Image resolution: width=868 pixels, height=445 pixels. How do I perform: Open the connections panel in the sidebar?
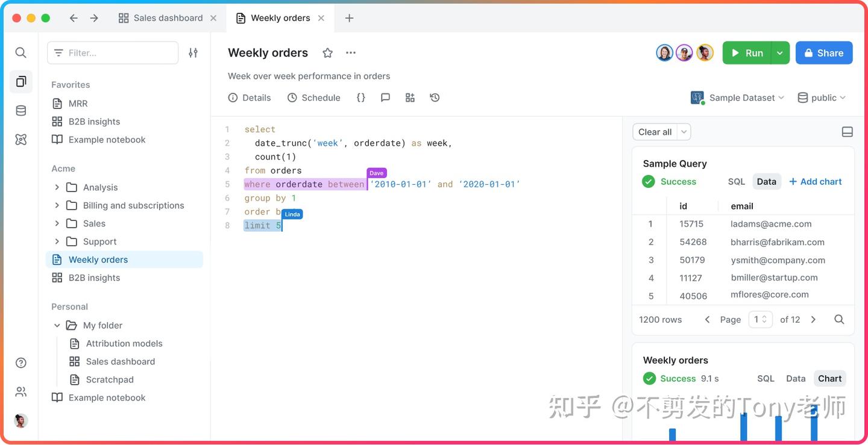coord(20,139)
